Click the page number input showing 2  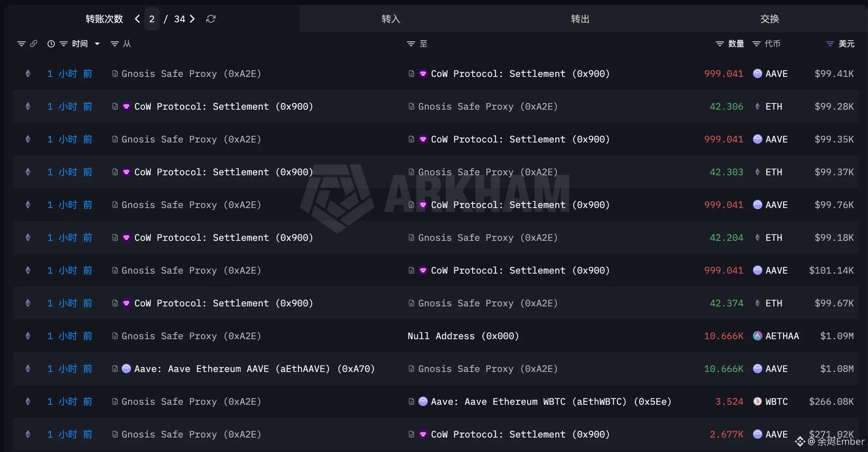152,19
